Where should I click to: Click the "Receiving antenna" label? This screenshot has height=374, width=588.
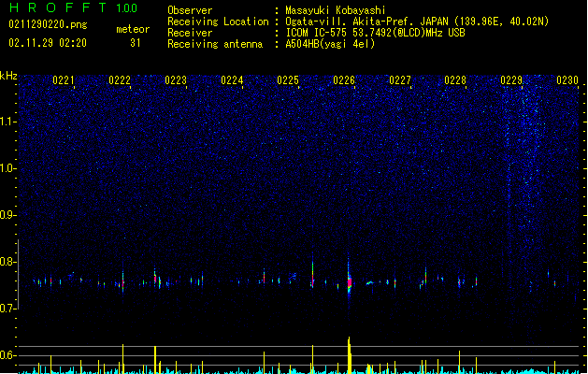tap(215, 44)
